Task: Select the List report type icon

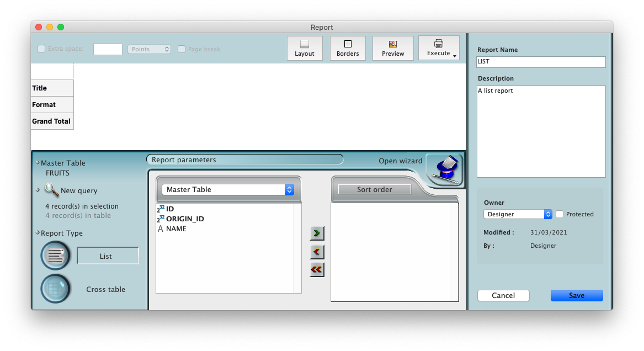Action: pos(55,256)
